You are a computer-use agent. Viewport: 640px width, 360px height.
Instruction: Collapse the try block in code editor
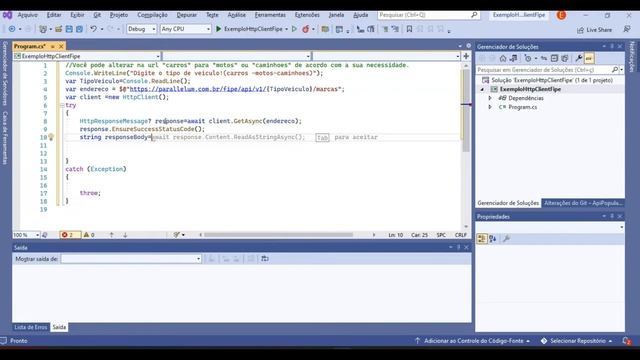click(62, 105)
